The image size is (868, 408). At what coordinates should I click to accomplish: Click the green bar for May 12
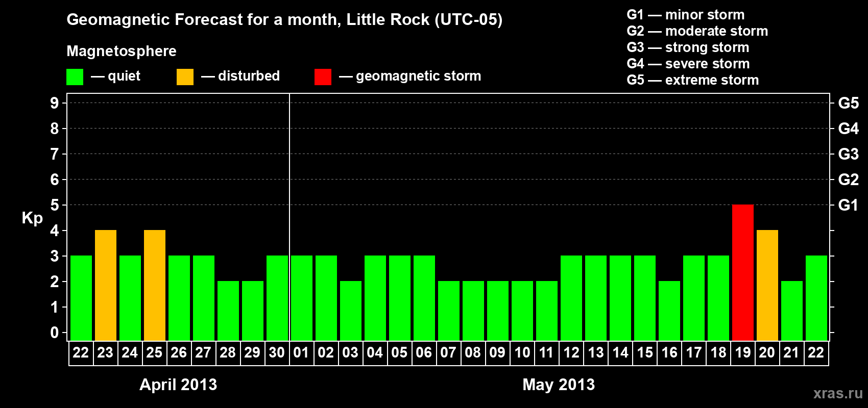pos(571,298)
